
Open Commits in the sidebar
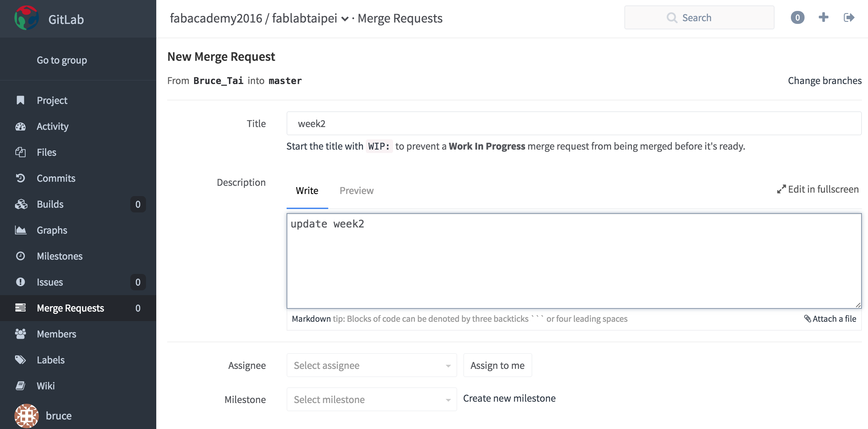click(78, 178)
